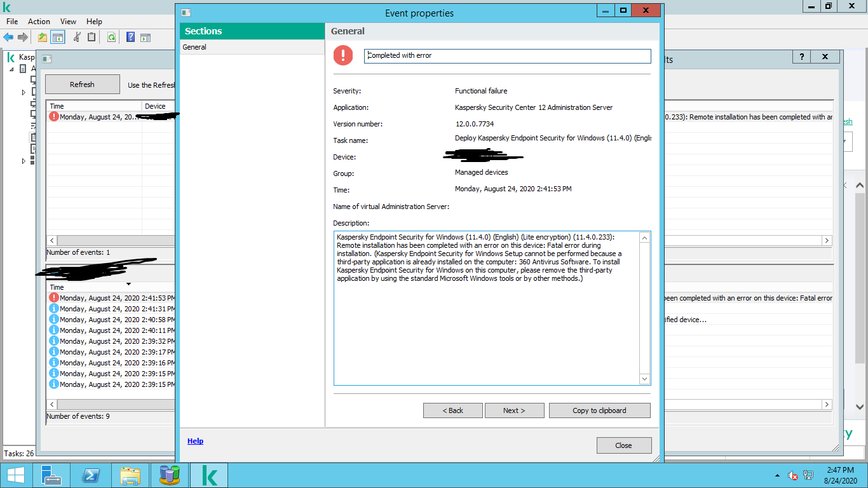Select the 2:39:16 PM event row
The height and width of the screenshot is (488, 868).
[x=112, y=363]
